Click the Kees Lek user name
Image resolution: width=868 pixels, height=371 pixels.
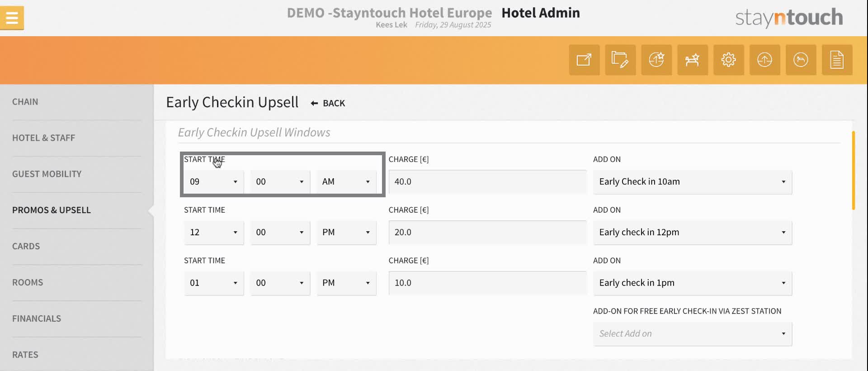[392, 25]
